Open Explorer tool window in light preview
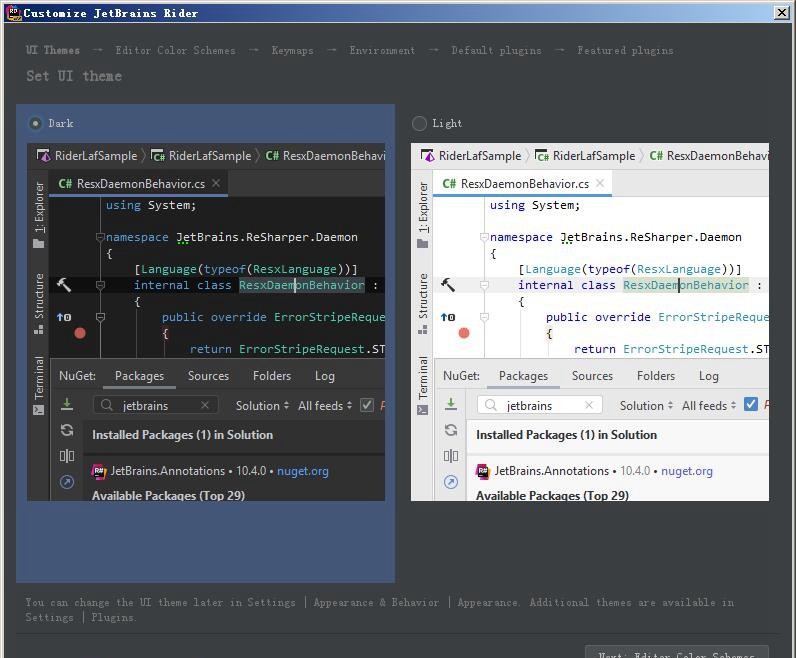This screenshot has height=658, width=796. coord(423,215)
